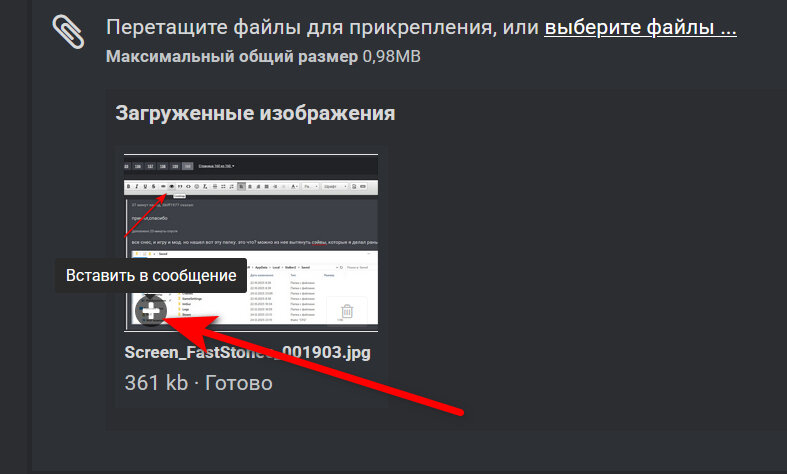The image size is (787, 474).
Task: Click Underline icon inside the thumbnail preview
Action: point(145,186)
